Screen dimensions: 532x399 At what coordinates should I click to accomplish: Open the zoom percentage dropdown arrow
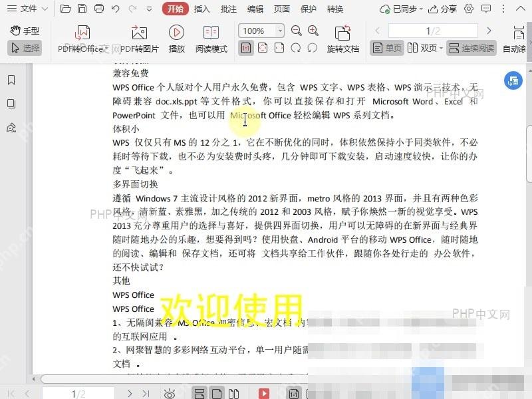280,31
